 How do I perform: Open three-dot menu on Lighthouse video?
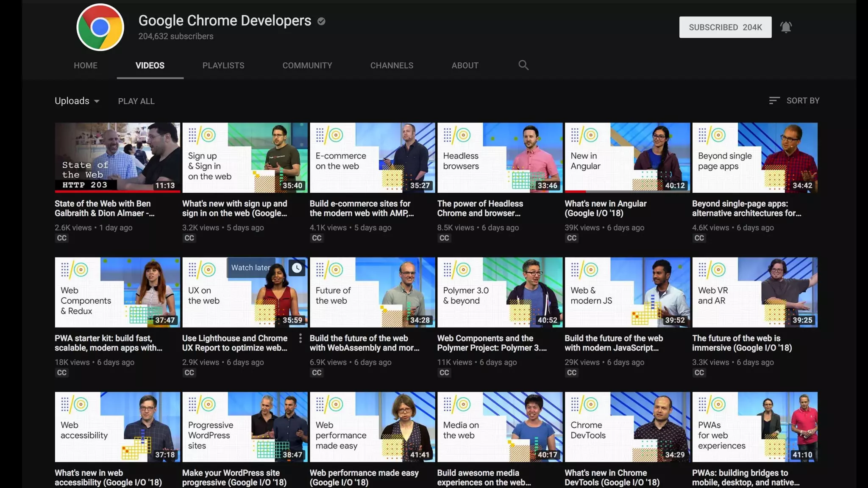(300, 338)
